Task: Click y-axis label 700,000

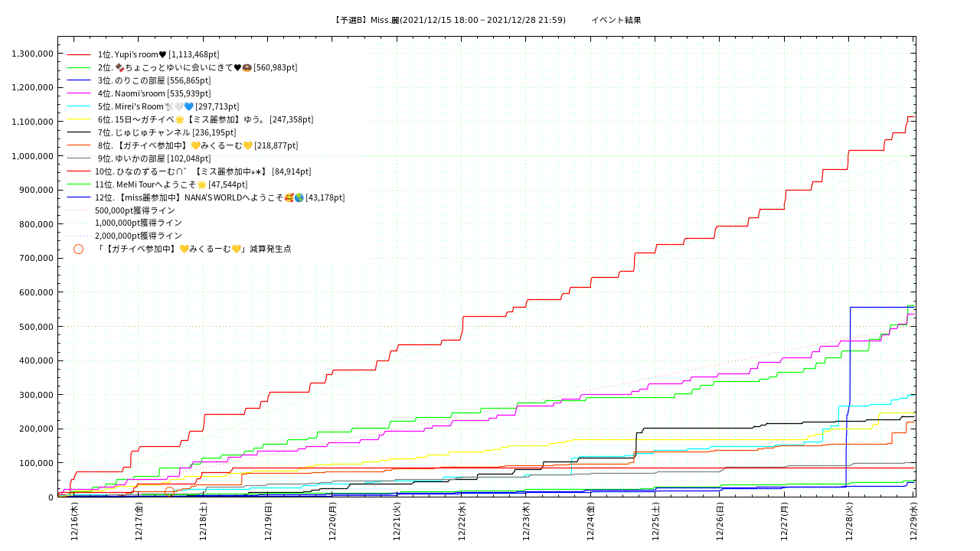Action: point(37,258)
